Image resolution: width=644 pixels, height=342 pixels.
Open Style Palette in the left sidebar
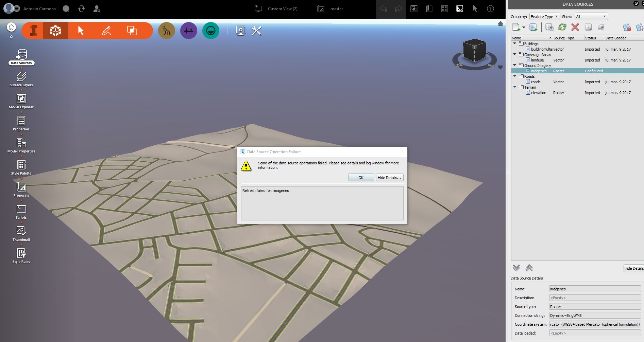click(21, 167)
